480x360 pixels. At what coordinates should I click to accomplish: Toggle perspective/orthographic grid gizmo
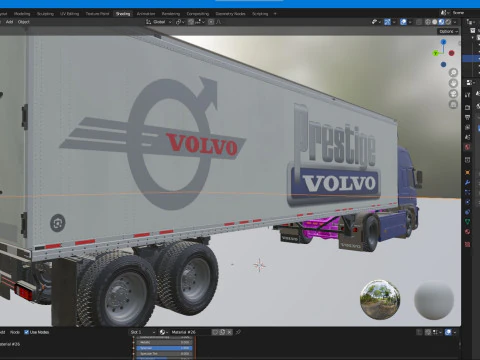[453, 105]
